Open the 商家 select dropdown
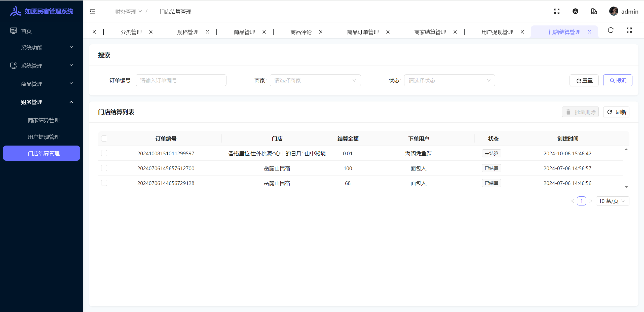This screenshot has width=644, height=312. click(x=315, y=80)
